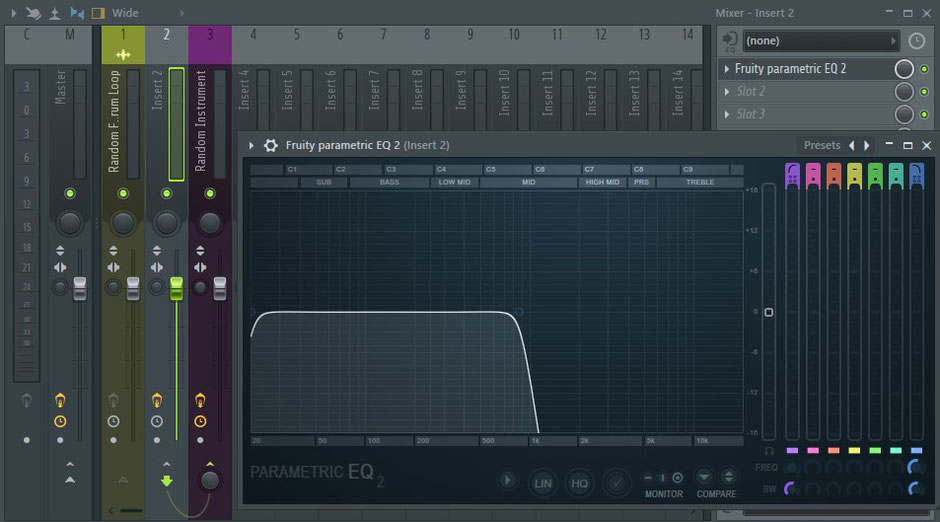Open plugin window menu arrow beside gear
Image resolution: width=940 pixels, height=522 pixels.
251,145
